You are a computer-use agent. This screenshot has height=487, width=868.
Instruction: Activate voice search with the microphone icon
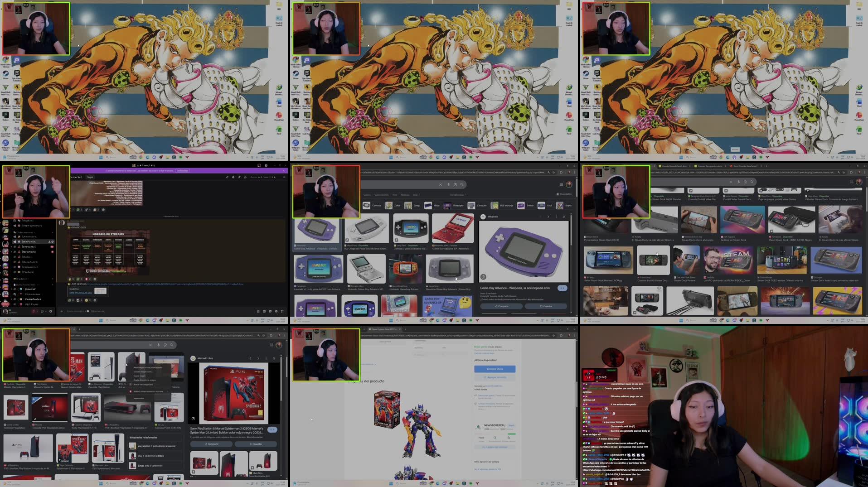[x=449, y=184]
